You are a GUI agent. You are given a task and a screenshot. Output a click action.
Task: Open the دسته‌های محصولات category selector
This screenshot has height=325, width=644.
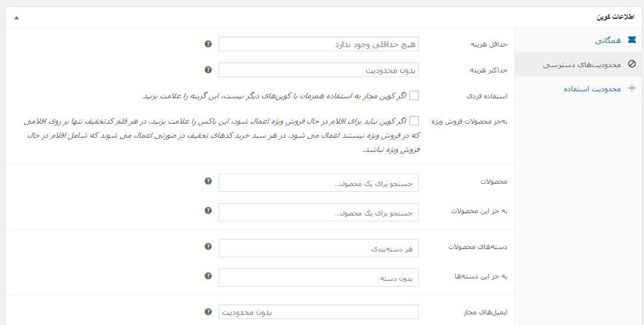click(x=319, y=248)
